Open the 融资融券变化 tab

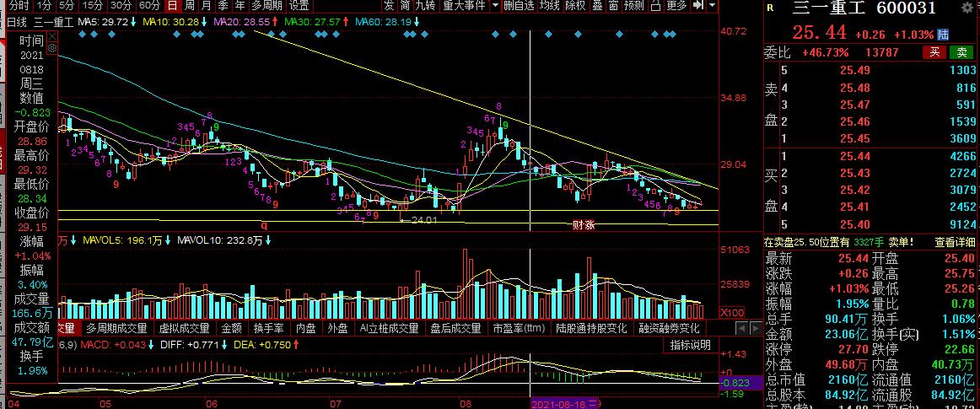pos(668,328)
